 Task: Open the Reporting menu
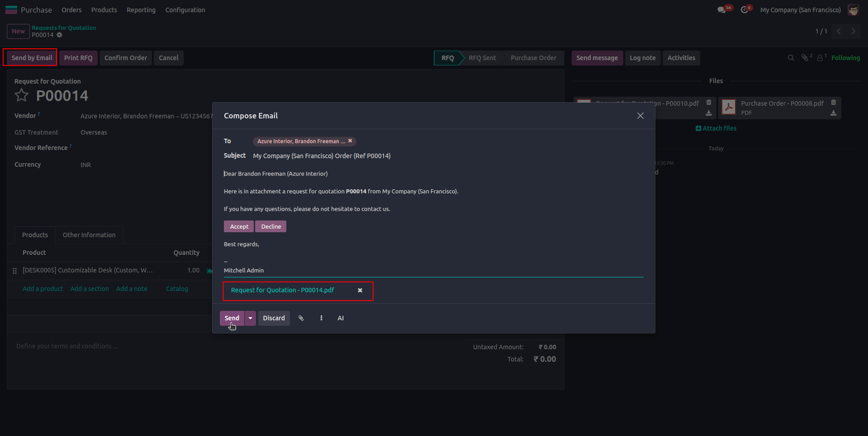click(141, 10)
